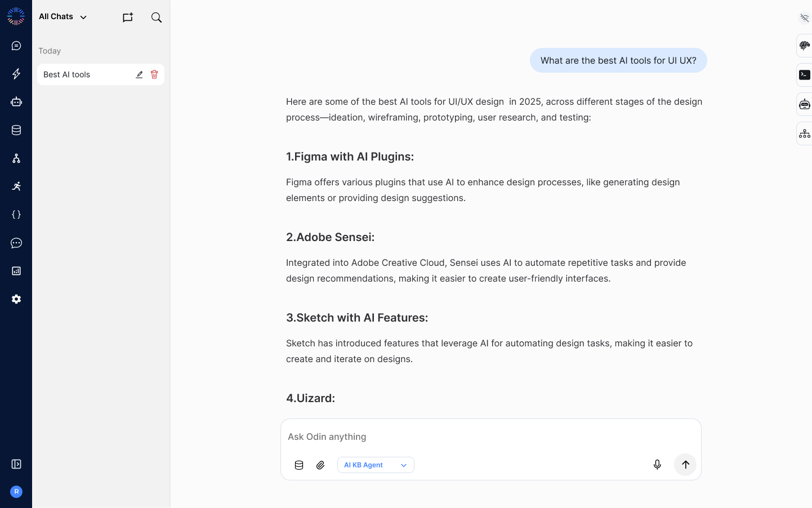812x508 pixels.
Task: Open the lightning bolt sidebar icon
Action: click(16, 74)
